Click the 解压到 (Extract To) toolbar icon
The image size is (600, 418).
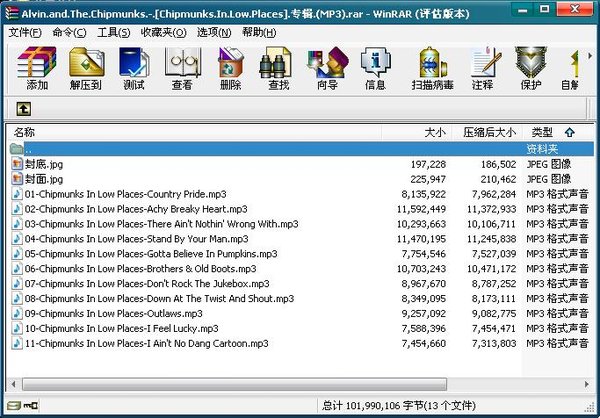pyautogui.click(x=86, y=62)
